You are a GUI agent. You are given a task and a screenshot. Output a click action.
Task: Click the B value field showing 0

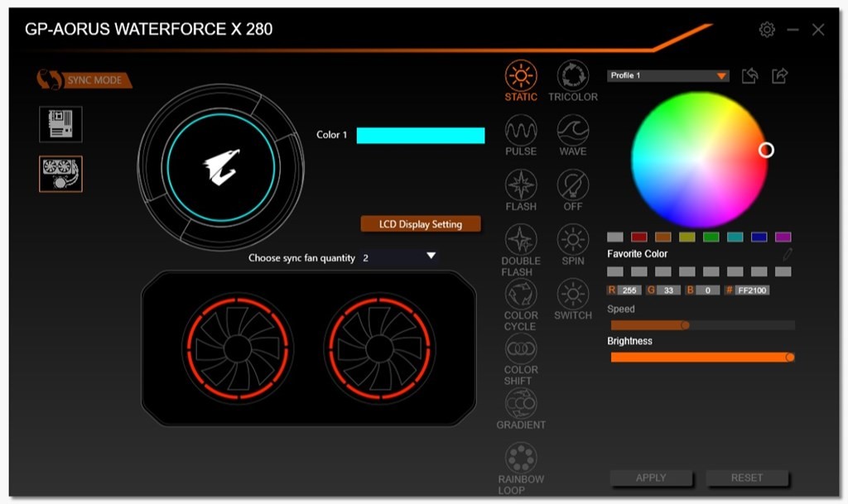707,290
